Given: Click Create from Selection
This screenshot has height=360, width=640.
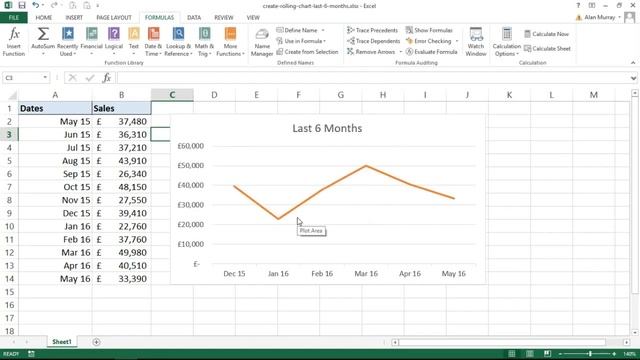Looking at the screenshot, I should (307, 52).
